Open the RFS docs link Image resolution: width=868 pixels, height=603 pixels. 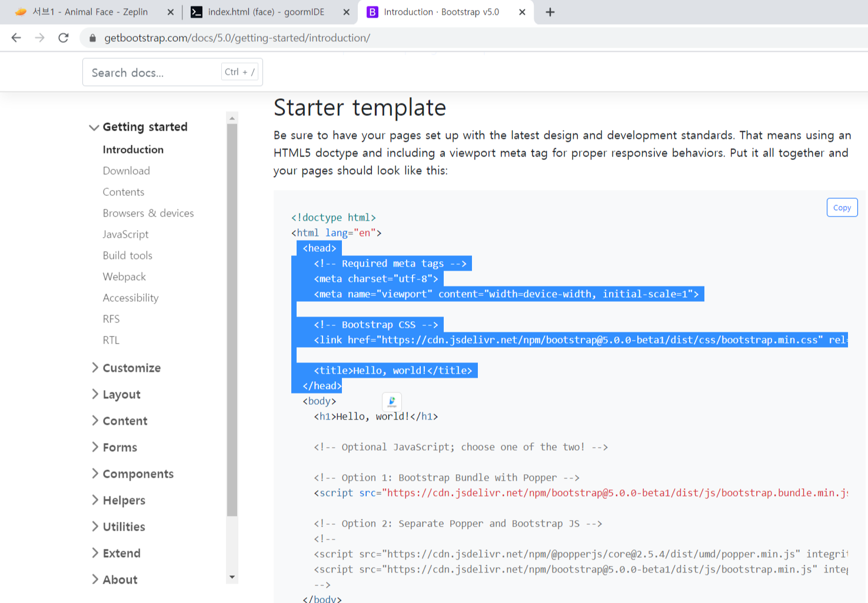click(x=111, y=319)
